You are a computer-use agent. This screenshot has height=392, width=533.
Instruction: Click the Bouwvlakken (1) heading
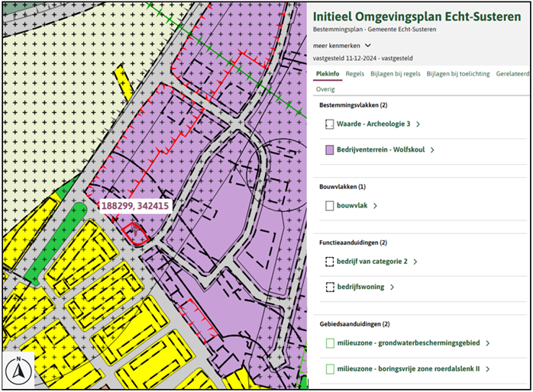pyautogui.click(x=342, y=187)
